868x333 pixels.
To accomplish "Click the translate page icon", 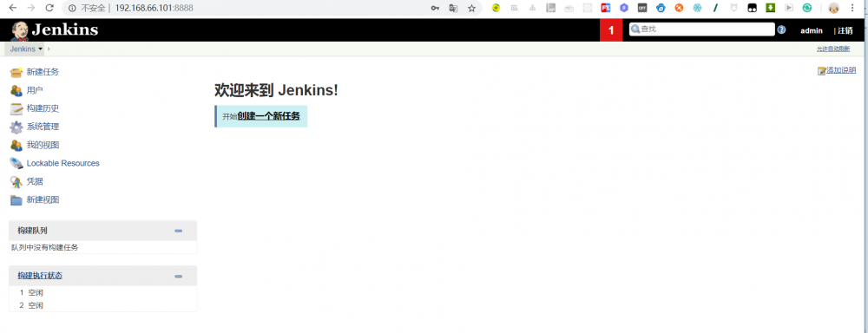I will pyautogui.click(x=453, y=9).
